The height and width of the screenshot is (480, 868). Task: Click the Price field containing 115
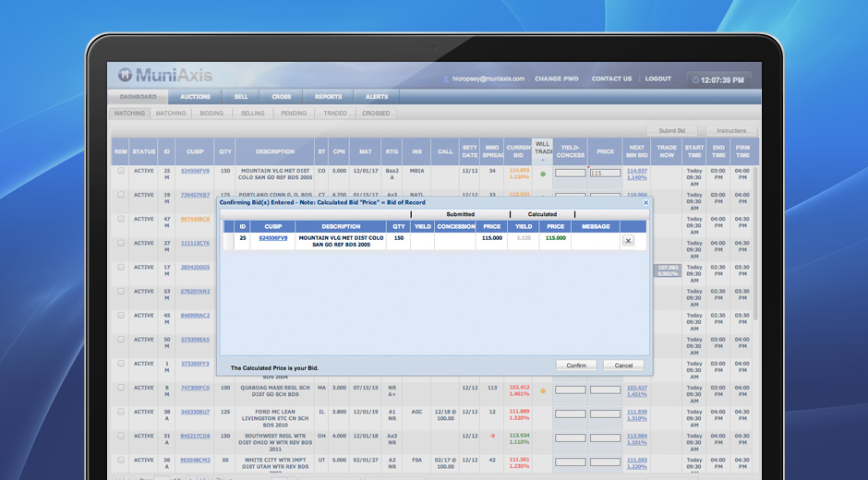click(x=605, y=174)
